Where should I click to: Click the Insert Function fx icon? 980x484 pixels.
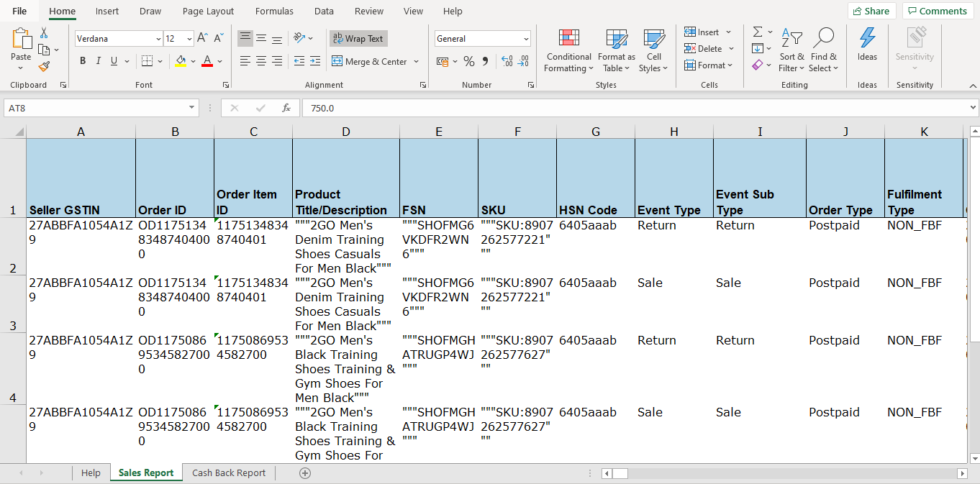286,108
